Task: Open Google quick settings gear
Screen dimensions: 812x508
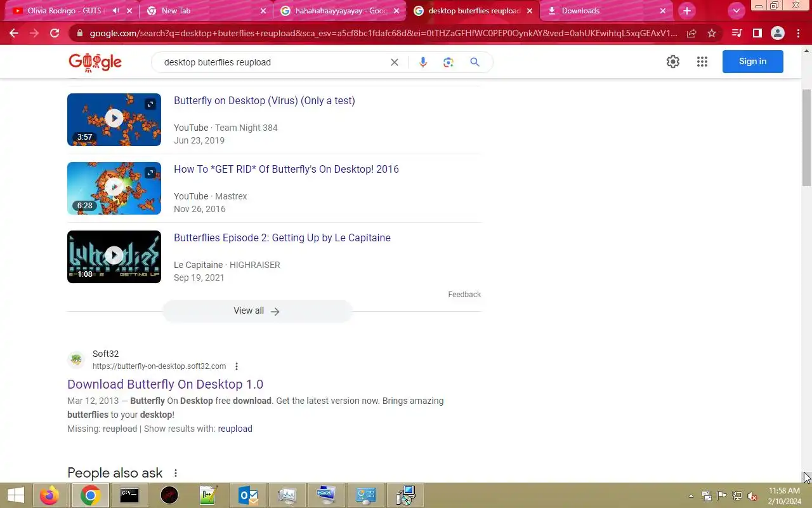Action: pyautogui.click(x=673, y=62)
